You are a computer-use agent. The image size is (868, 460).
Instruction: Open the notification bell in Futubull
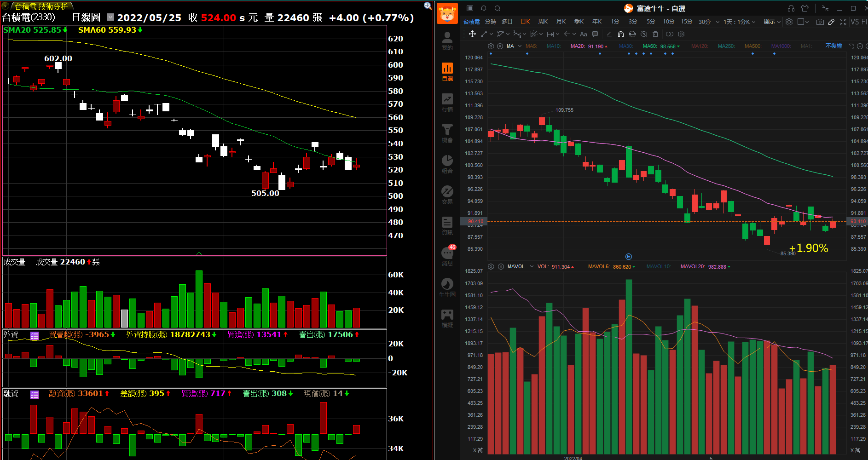tap(484, 8)
